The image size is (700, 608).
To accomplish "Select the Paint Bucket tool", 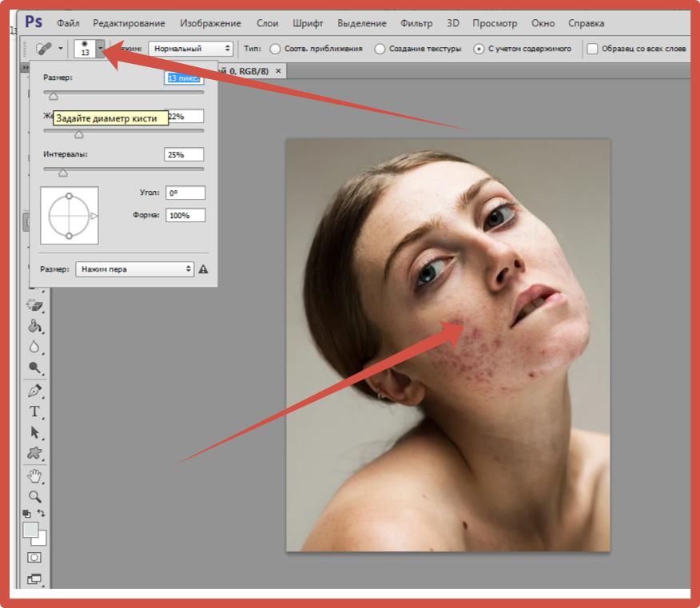I will click(x=34, y=326).
